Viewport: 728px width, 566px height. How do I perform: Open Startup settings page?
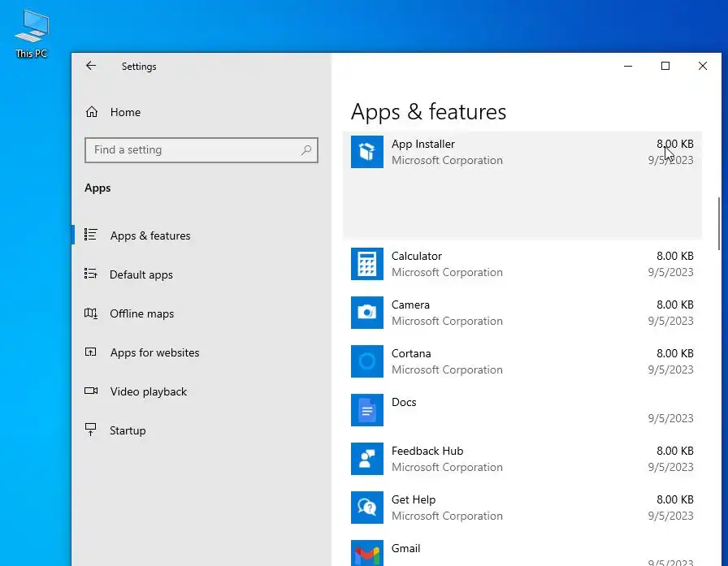coord(201,430)
